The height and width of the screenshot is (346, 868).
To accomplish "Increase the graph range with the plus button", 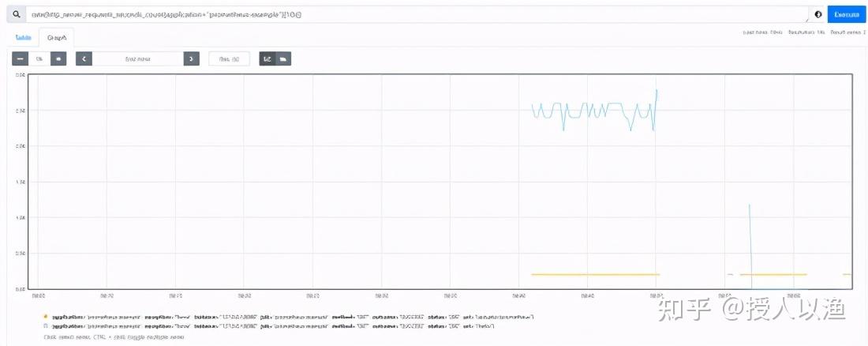I will (x=58, y=58).
